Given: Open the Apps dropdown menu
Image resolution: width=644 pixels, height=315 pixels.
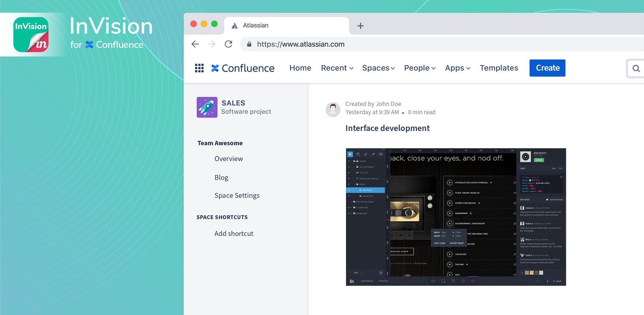Looking at the screenshot, I should (457, 68).
